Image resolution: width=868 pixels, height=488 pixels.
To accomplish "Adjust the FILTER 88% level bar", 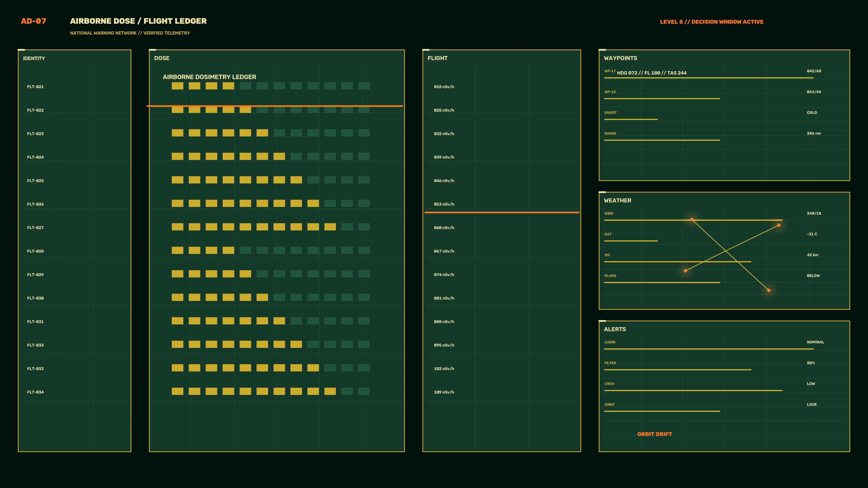I will [x=678, y=369].
